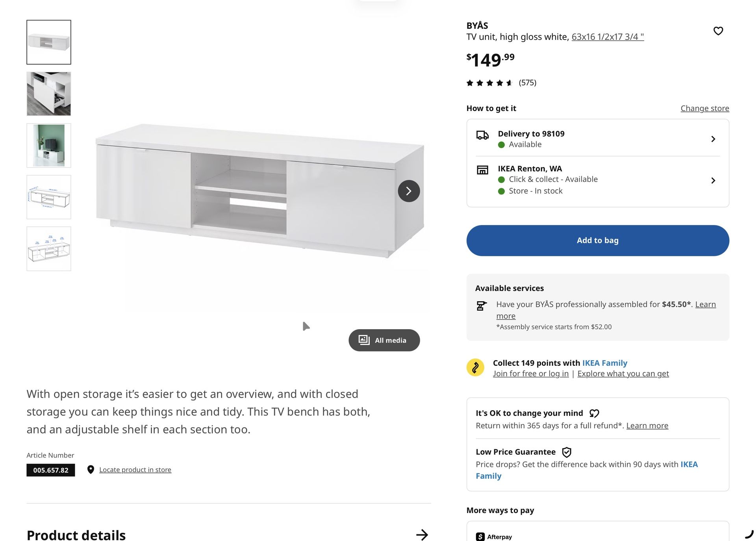Click the yellow IKEA Family points icon

point(475,367)
